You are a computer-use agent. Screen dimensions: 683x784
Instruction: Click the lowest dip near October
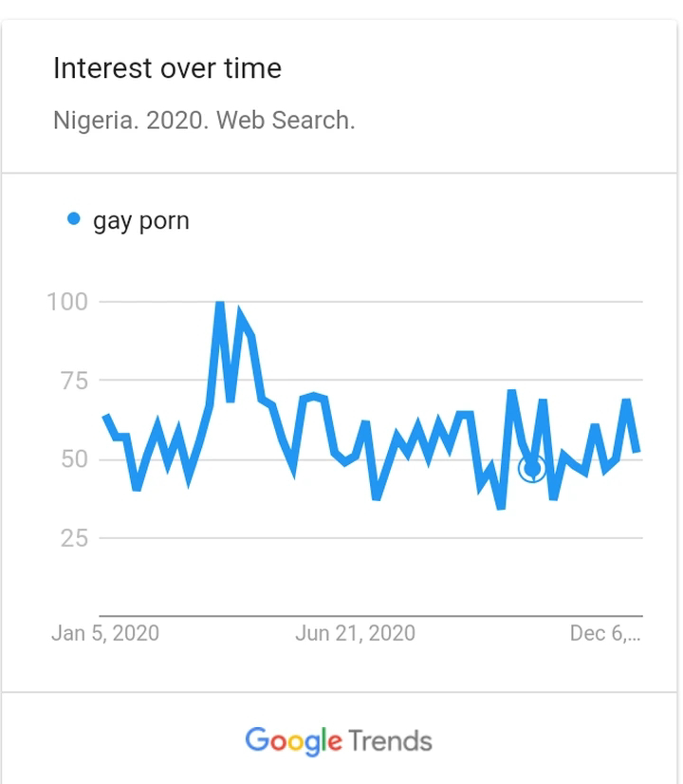[x=501, y=508]
